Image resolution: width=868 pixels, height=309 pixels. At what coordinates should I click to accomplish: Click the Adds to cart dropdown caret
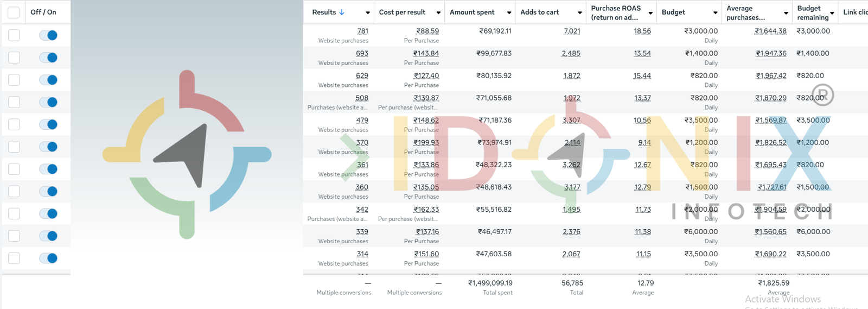(x=579, y=13)
